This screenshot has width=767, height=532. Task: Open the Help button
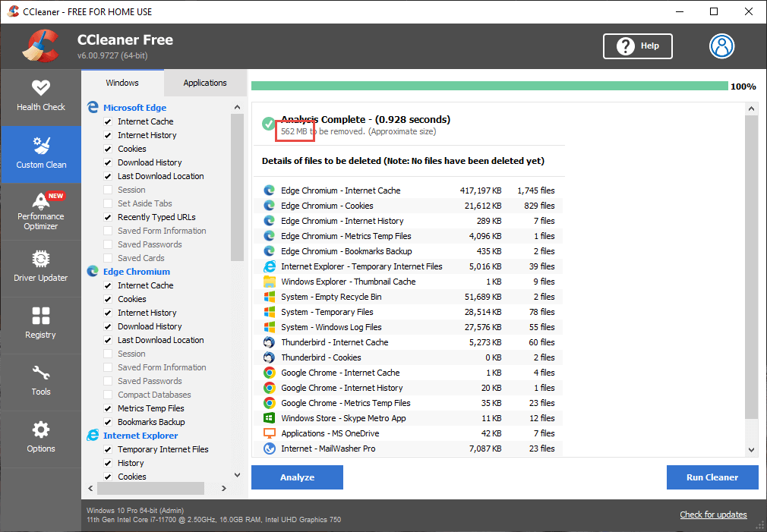pos(637,46)
